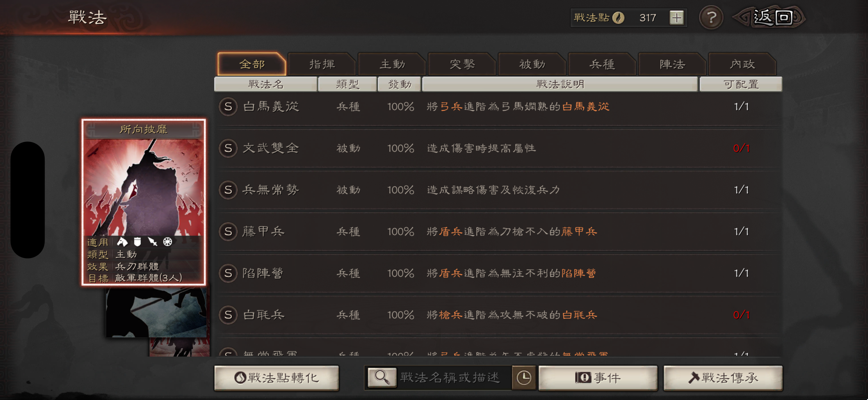Select the 內政 tab
Screen dimensions: 868x400
click(x=742, y=64)
